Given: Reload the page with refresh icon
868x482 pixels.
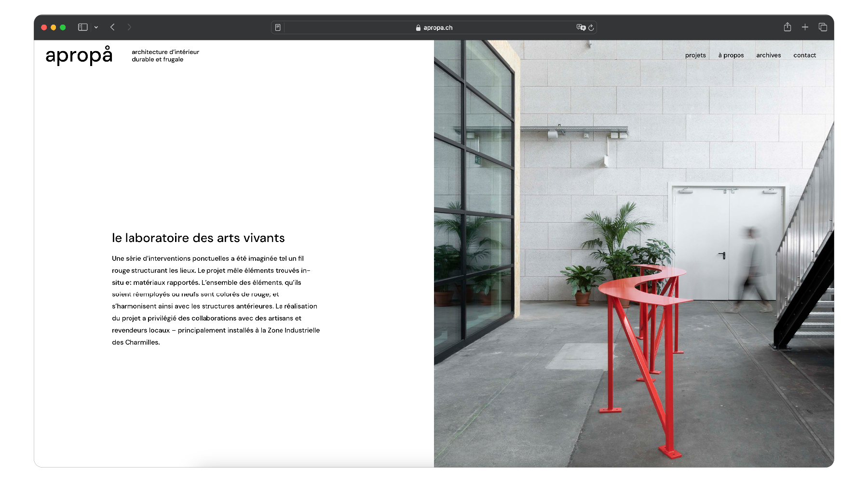Looking at the screenshot, I should point(591,27).
